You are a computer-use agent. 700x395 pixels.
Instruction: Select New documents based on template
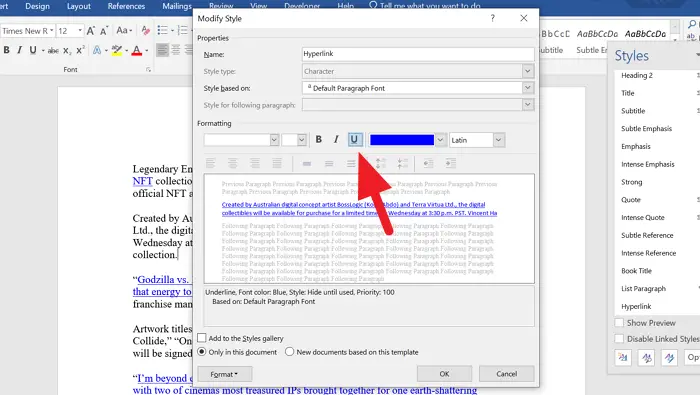(x=290, y=352)
